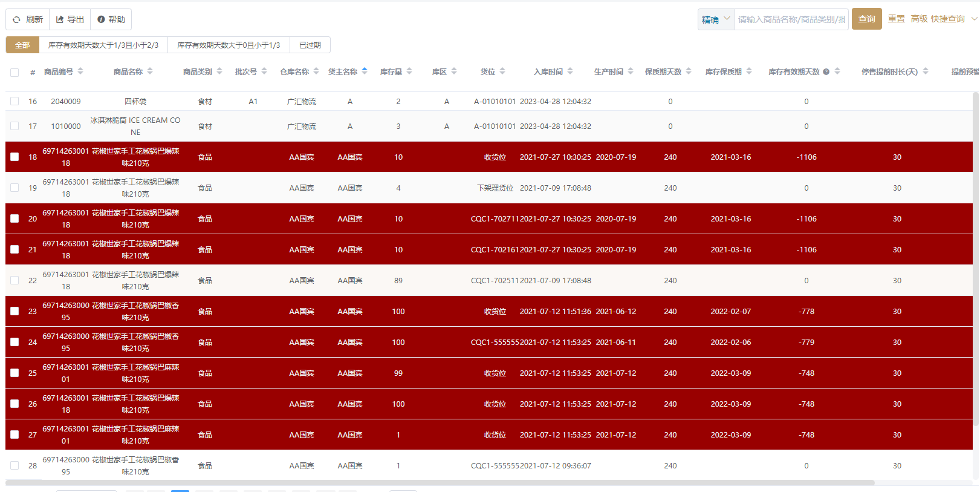Click the horizontal scrollbar below the table
The image size is (980, 492).
tap(440, 482)
